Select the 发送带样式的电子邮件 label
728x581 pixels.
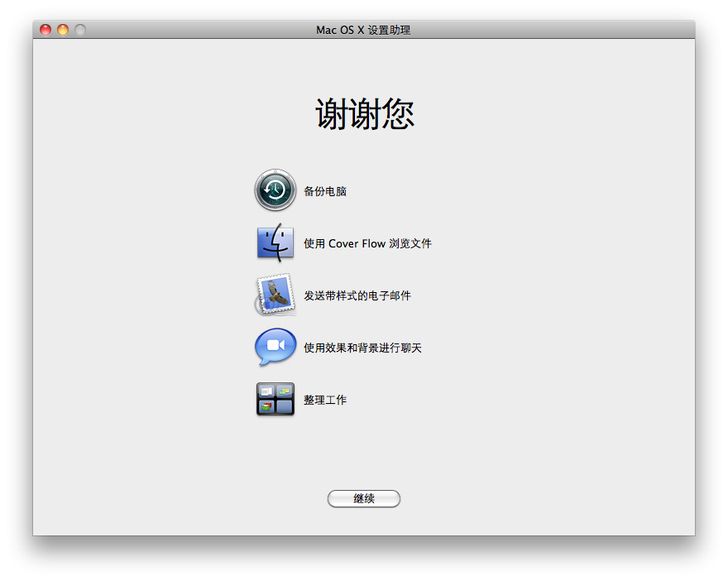[357, 295]
